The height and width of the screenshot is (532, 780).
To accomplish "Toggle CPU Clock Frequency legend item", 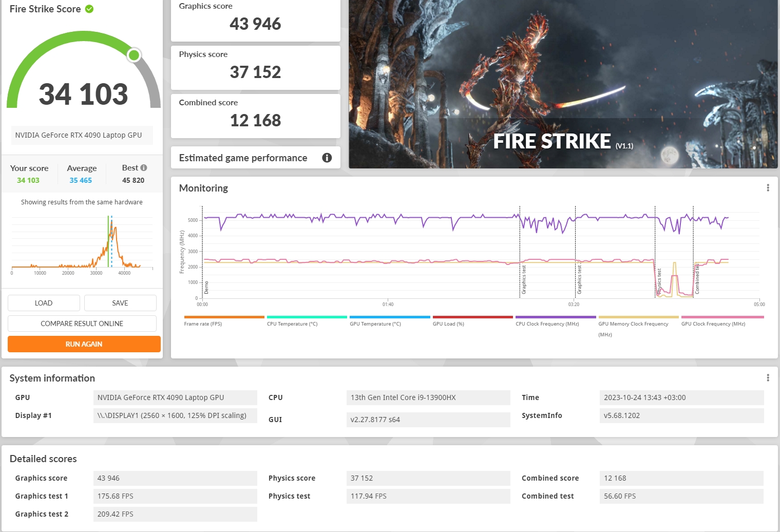I will tap(547, 324).
